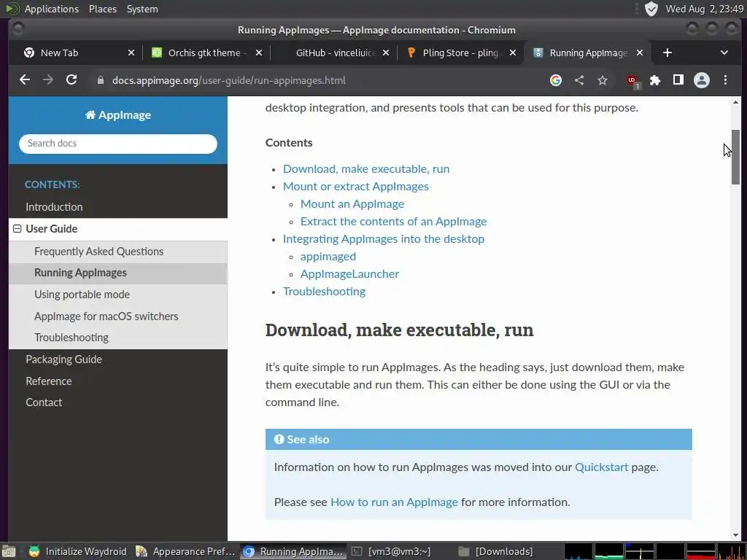747x560 pixels.
Task: Click the window menu button in titlebar
Action: 18,29
